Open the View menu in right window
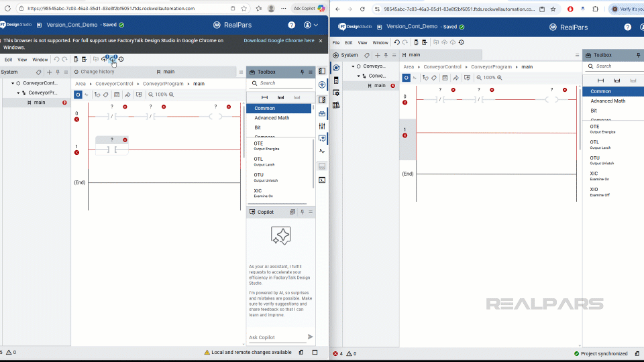 point(362,43)
